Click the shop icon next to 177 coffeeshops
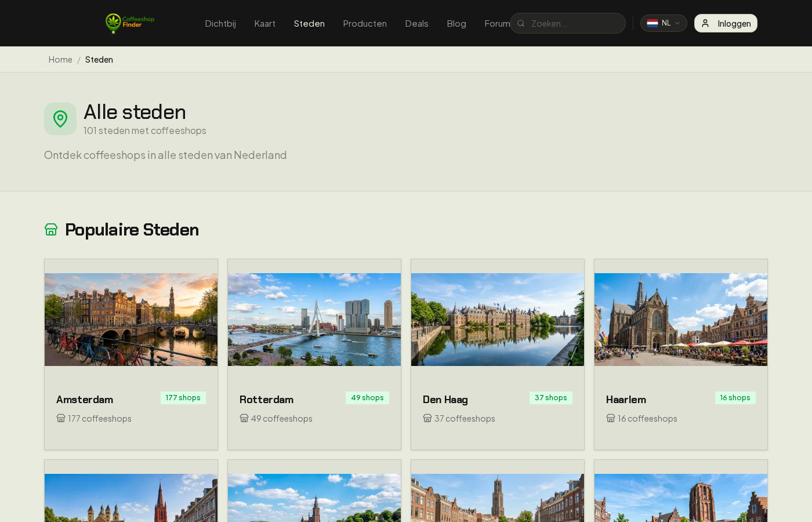812x522 pixels. tap(61, 418)
